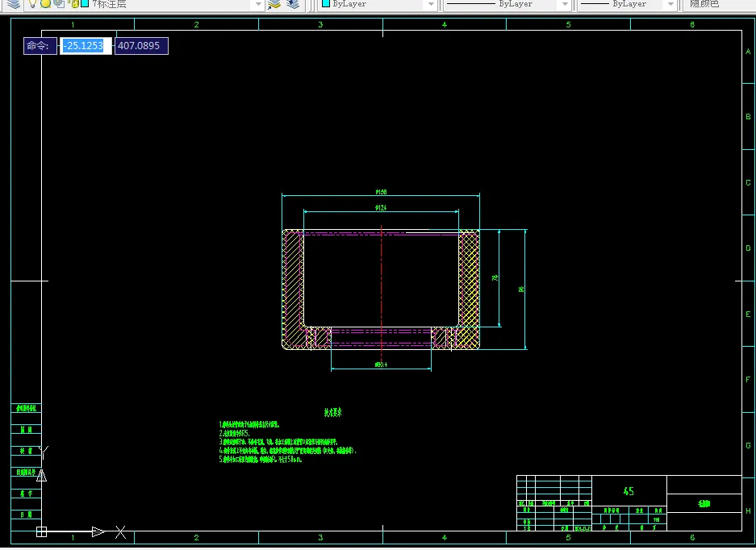Screen dimensions: 756x550
Task: Click the UCS X axis arrow
Action: point(98,531)
